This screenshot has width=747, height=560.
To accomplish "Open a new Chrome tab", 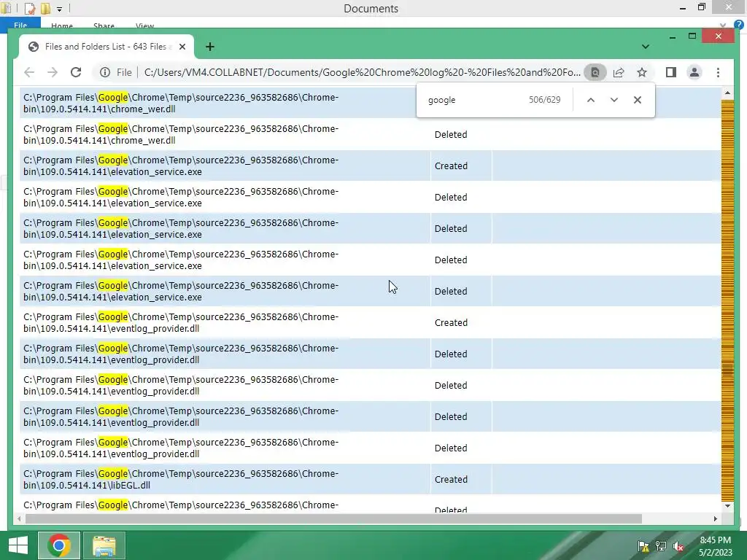I will [209, 47].
